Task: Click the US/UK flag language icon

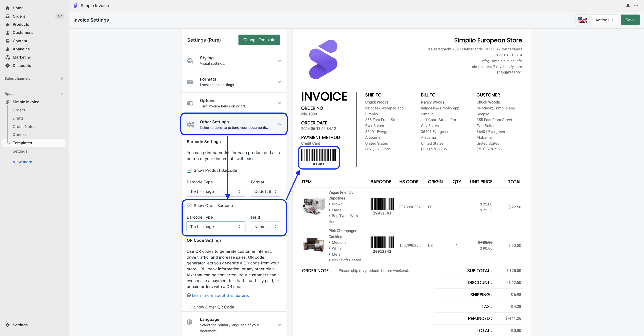Action: 582,20
